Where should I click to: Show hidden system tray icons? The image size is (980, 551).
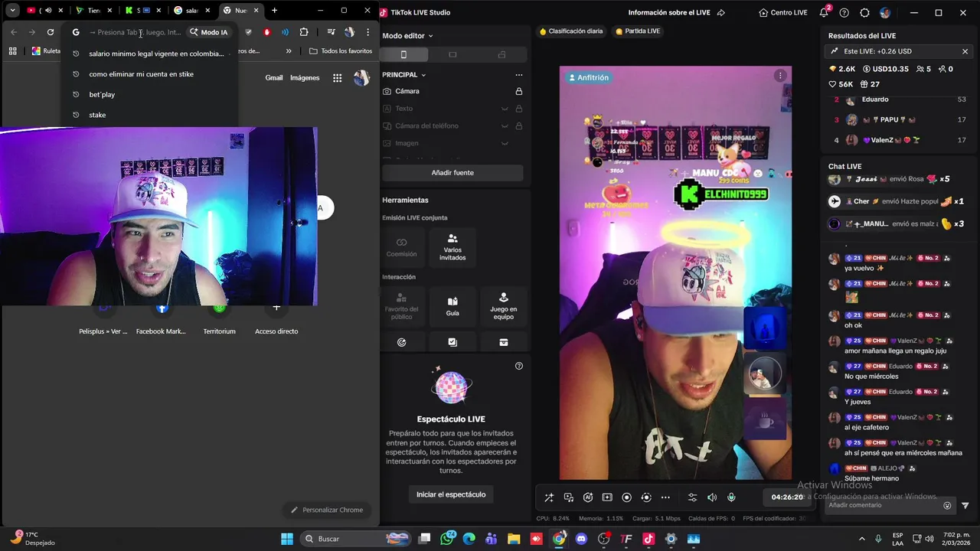coord(862,539)
